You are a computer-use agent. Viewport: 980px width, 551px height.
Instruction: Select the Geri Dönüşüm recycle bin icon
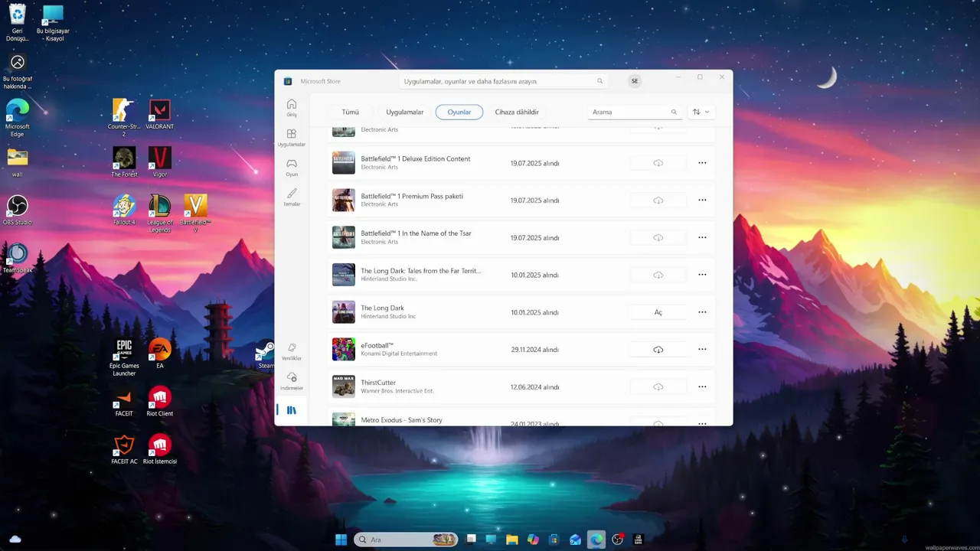tap(17, 23)
